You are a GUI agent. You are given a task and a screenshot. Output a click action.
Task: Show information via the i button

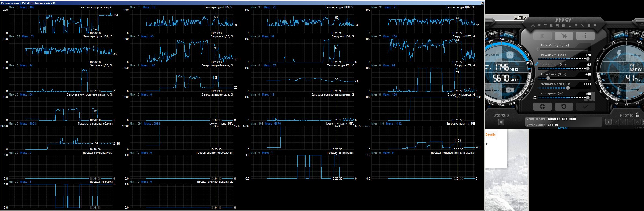coord(585,36)
